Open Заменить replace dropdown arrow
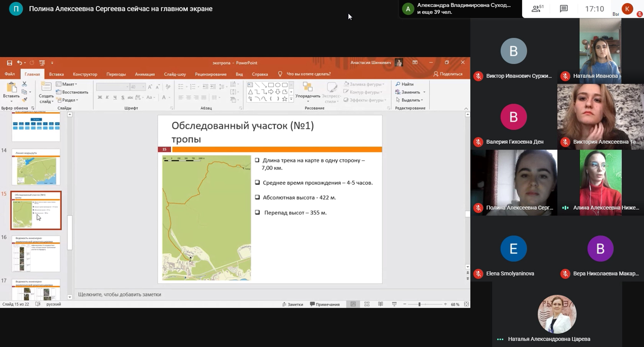The image size is (644, 347). [424, 92]
